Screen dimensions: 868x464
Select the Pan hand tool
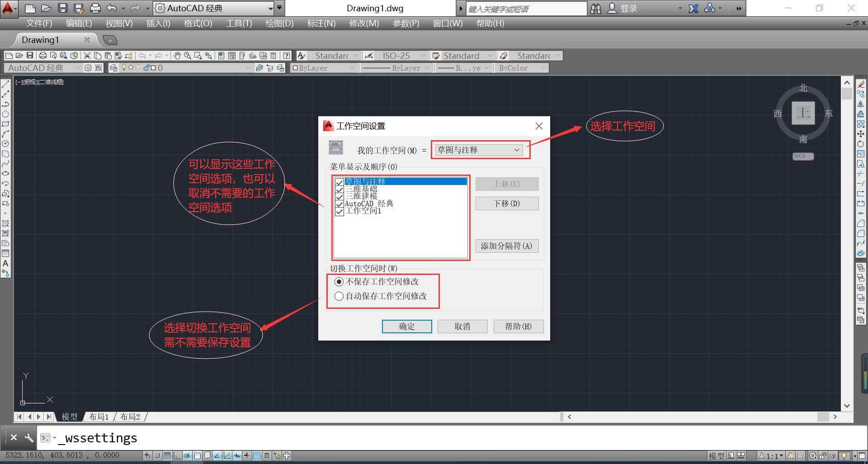(x=177, y=56)
